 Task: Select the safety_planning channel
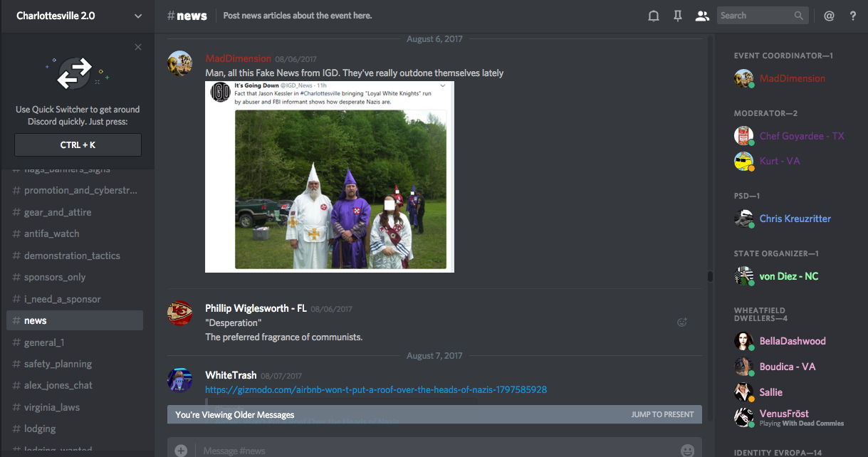point(58,364)
